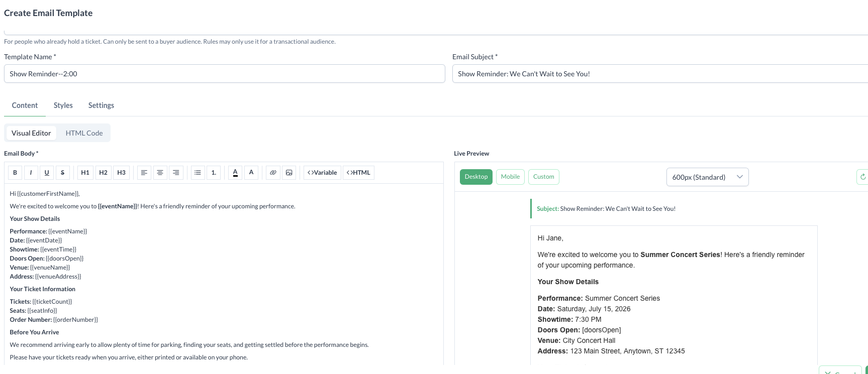
Task: Insert numbered list
Action: [214, 173]
